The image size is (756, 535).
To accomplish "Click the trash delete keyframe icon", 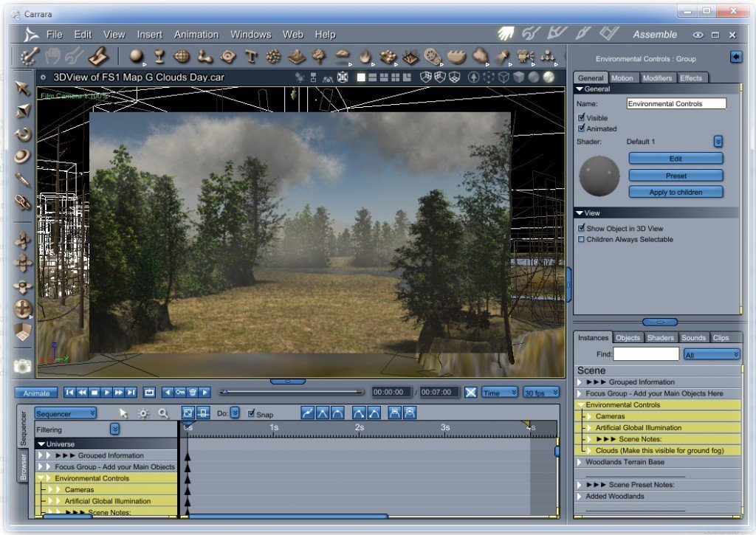I will [x=193, y=393].
